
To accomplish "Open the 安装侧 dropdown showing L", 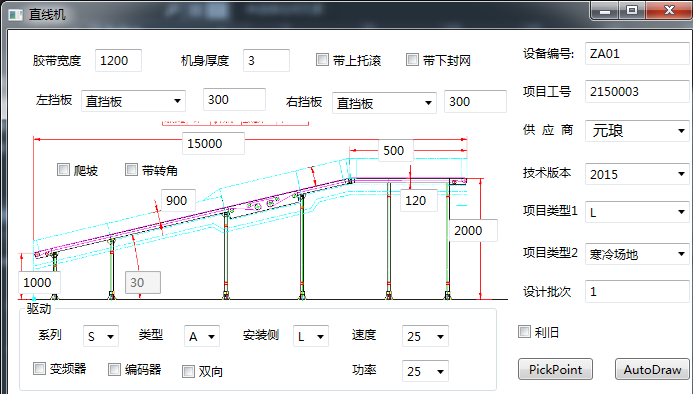I will (x=311, y=337).
